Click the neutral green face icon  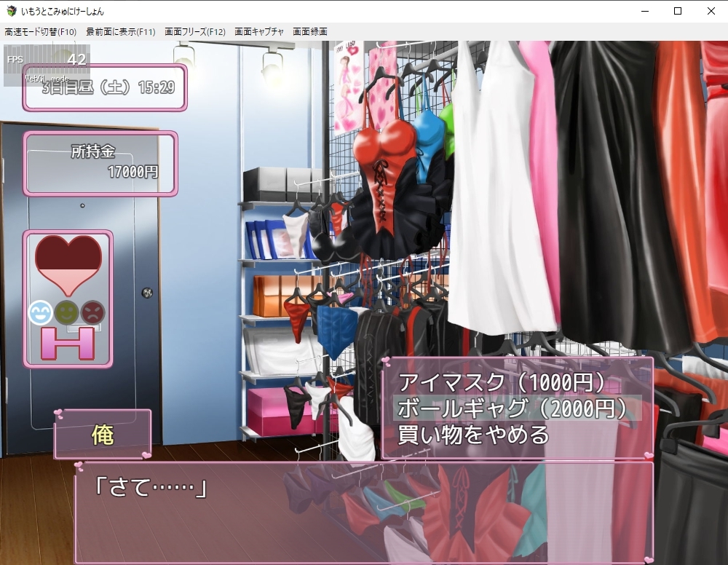point(67,312)
